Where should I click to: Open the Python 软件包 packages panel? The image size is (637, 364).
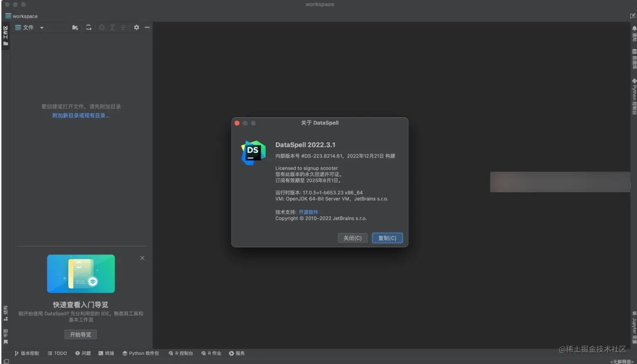point(140,353)
